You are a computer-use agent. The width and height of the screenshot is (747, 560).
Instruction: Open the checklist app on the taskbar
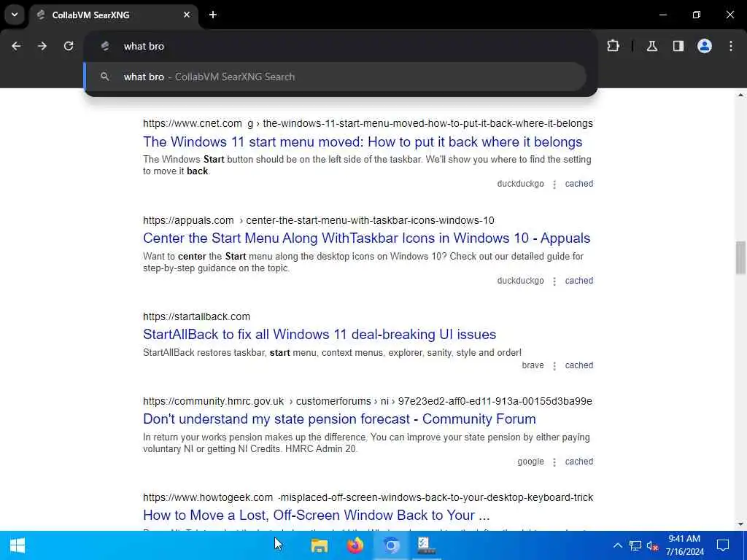click(426, 545)
